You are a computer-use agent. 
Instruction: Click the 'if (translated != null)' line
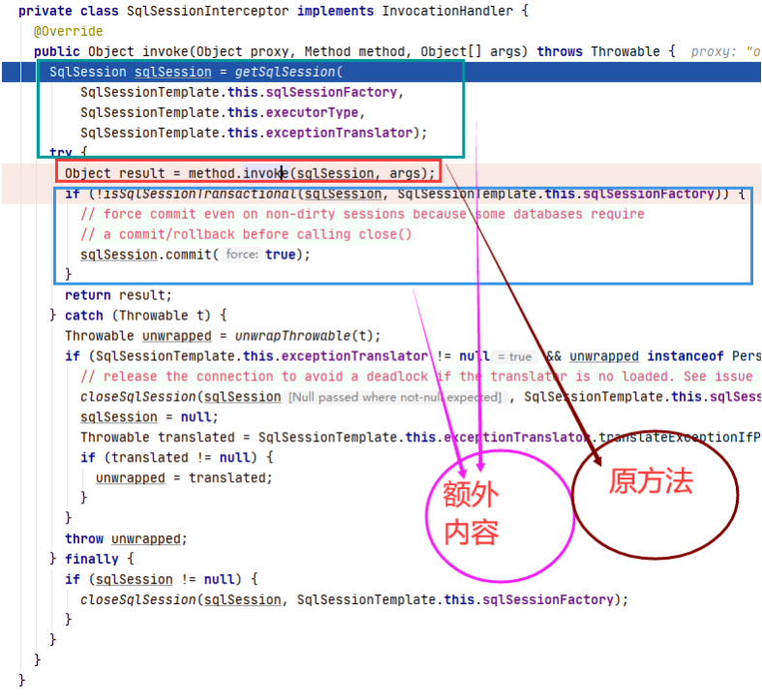[177, 458]
